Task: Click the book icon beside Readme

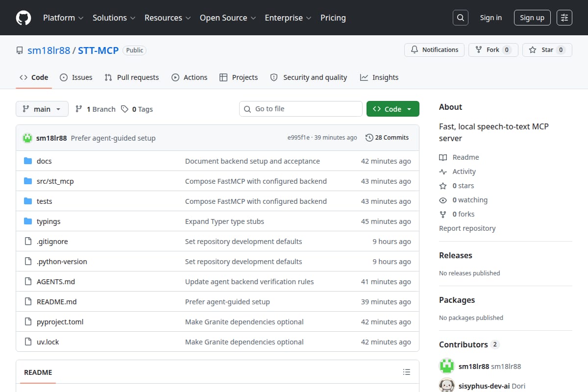Action: (x=443, y=157)
